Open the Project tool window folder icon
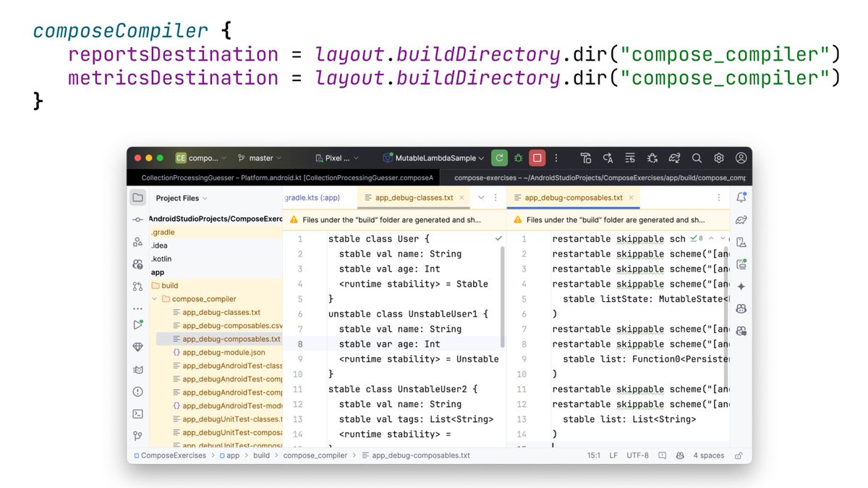868x488 pixels. click(x=137, y=198)
